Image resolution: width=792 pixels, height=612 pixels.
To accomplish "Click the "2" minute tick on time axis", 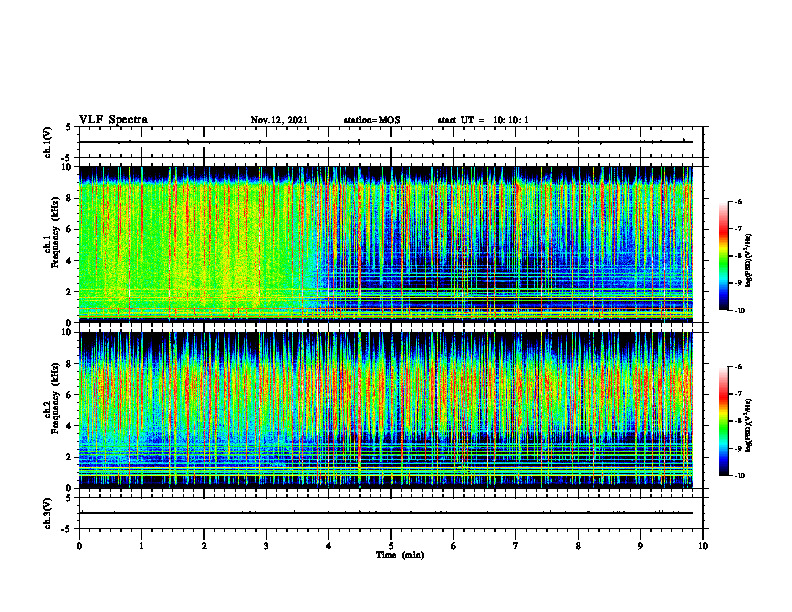I will point(204,546).
